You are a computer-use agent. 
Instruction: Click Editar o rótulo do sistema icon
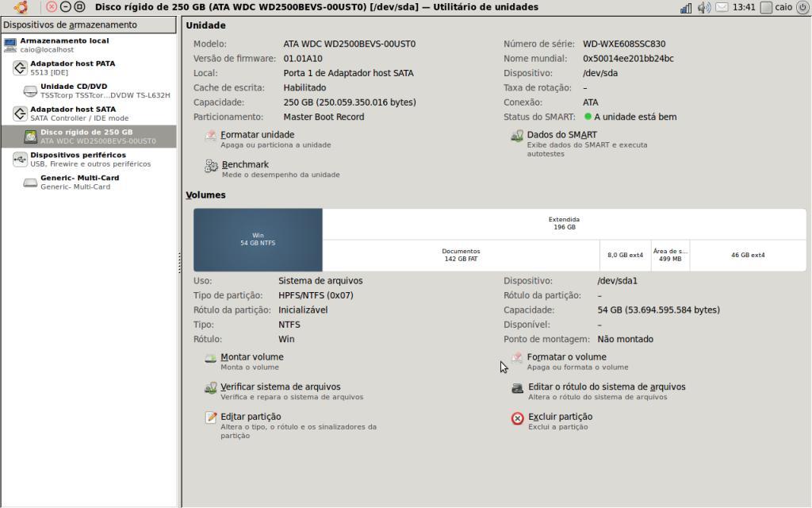coord(517,387)
